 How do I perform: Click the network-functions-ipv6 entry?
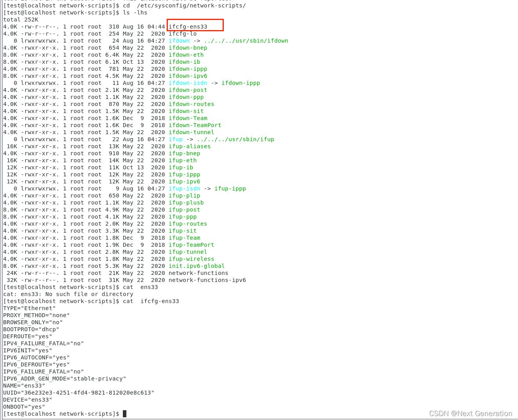click(x=207, y=280)
